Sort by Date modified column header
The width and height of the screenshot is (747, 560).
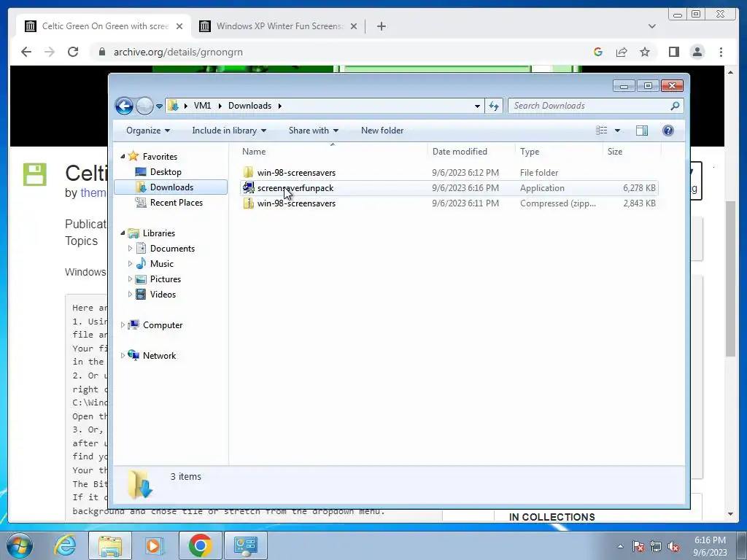pos(471,152)
